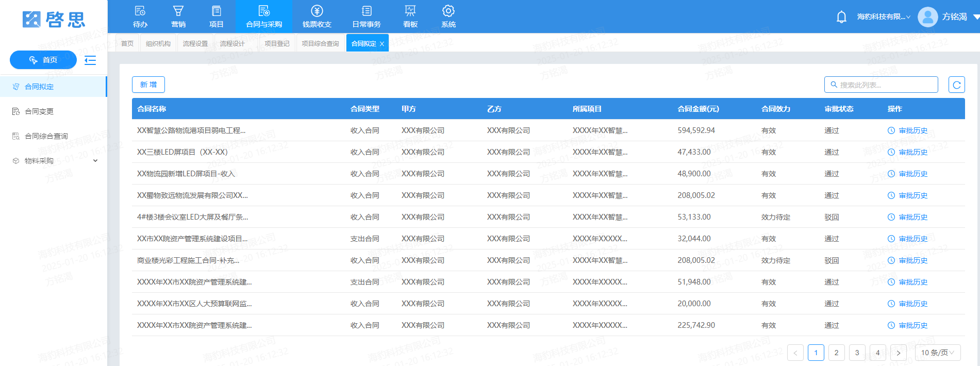Open the company switcher 海豹科技有限… dropdown
The image size is (980, 366).
884,17
